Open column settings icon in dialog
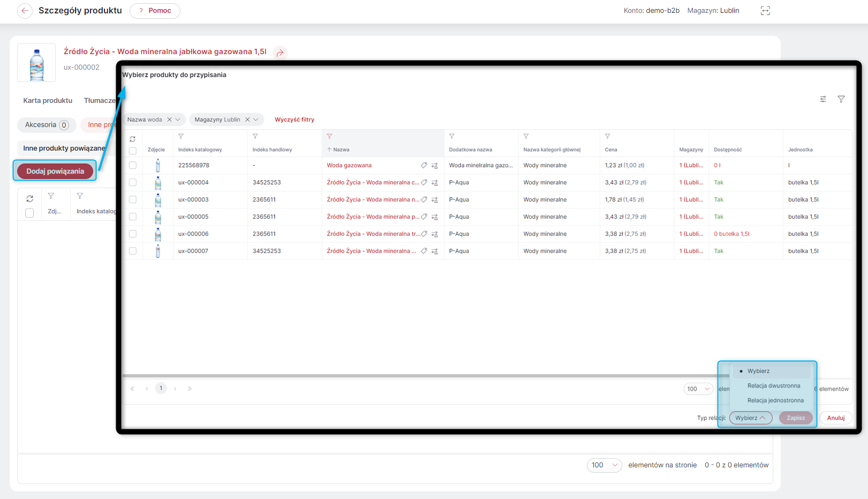 coord(823,99)
